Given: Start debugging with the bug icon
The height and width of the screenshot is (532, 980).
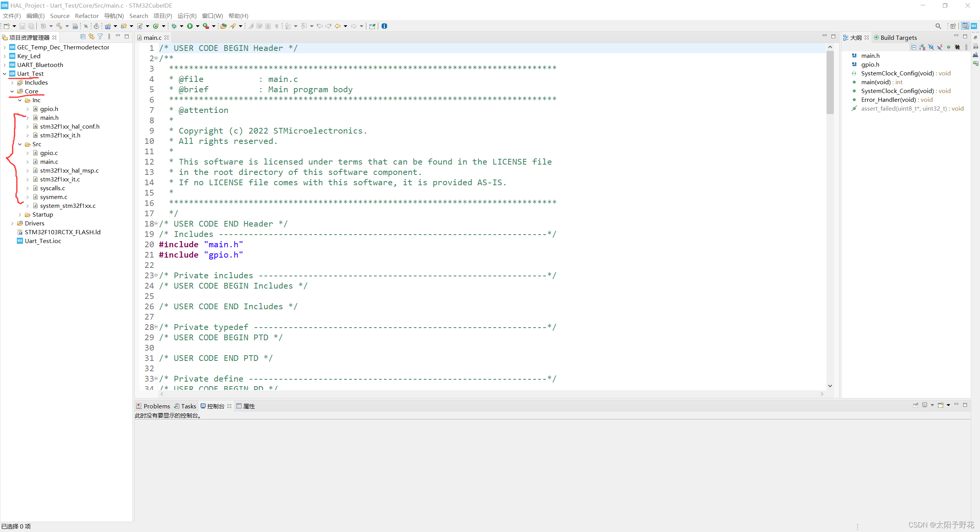Looking at the screenshot, I should (x=174, y=26).
